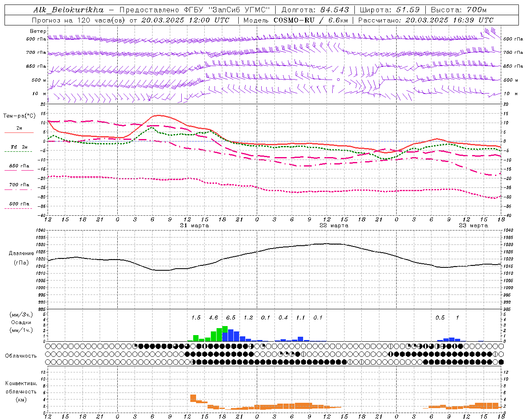Click the 4.6 precipitation total value
Image resolution: width=525 pixels, height=420 pixels.
pos(213,317)
